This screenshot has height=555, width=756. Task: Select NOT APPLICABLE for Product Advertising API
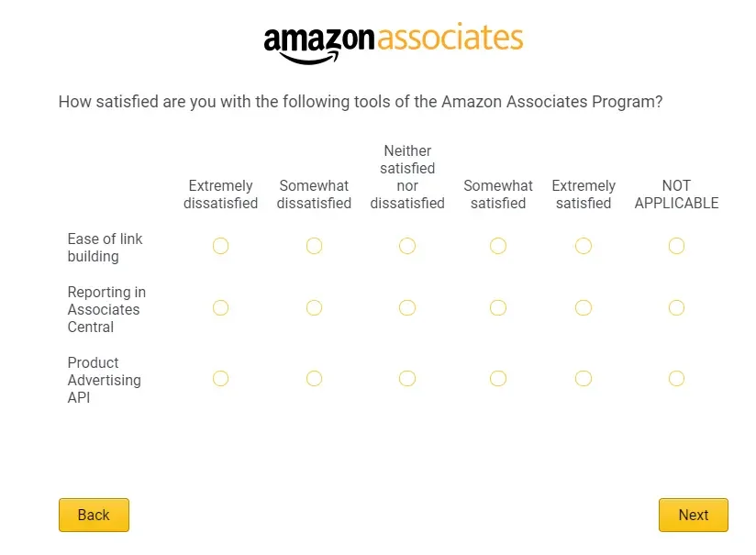(x=676, y=379)
